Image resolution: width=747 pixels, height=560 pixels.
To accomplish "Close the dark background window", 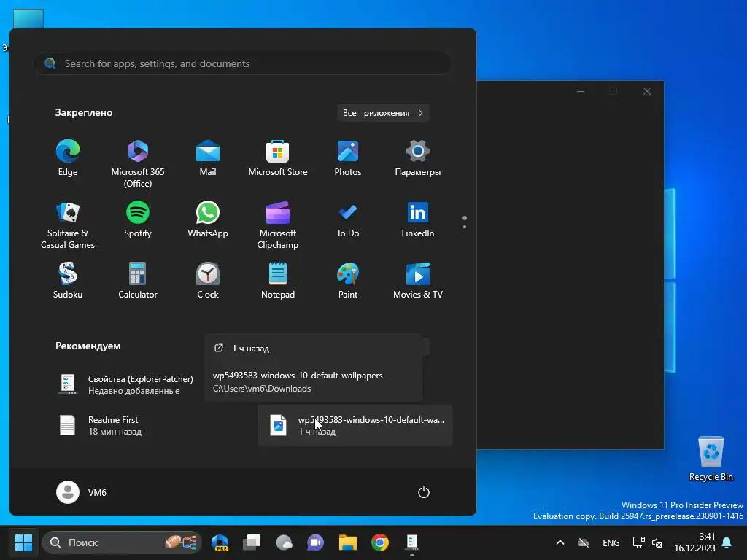I will [x=646, y=91].
